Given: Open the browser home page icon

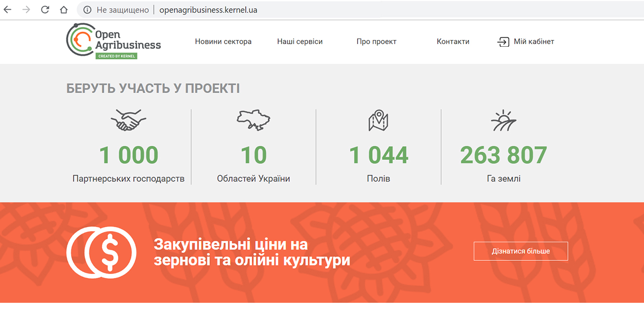Looking at the screenshot, I should [x=64, y=10].
